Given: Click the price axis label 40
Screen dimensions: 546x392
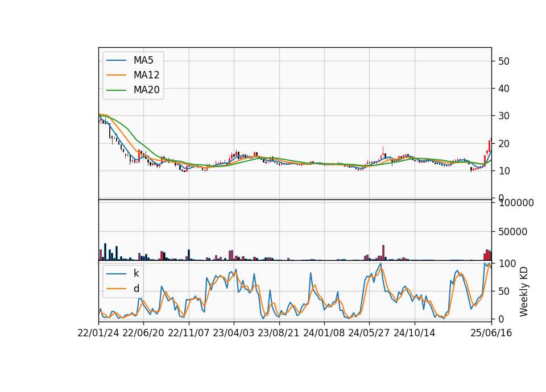Looking at the screenshot, I should [504, 89].
